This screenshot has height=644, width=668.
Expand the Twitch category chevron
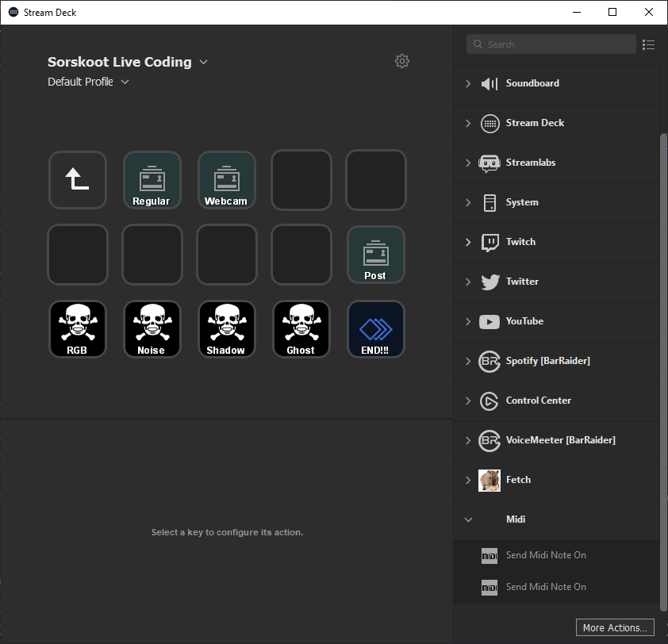(468, 242)
